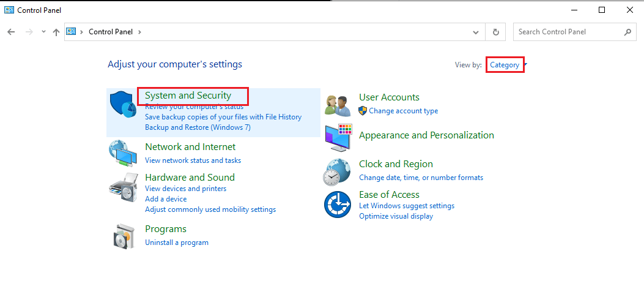This screenshot has height=286, width=644.
Task: Open the Ease of Access blue circle icon
Action: coord(337,205)
